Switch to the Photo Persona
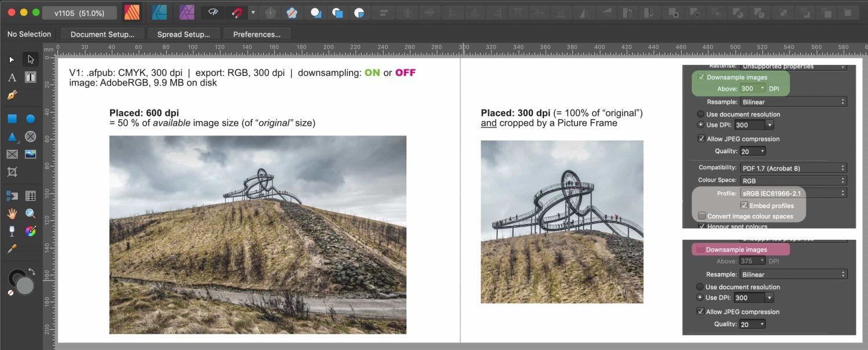The image size is (868, 350). coord(186,12)
